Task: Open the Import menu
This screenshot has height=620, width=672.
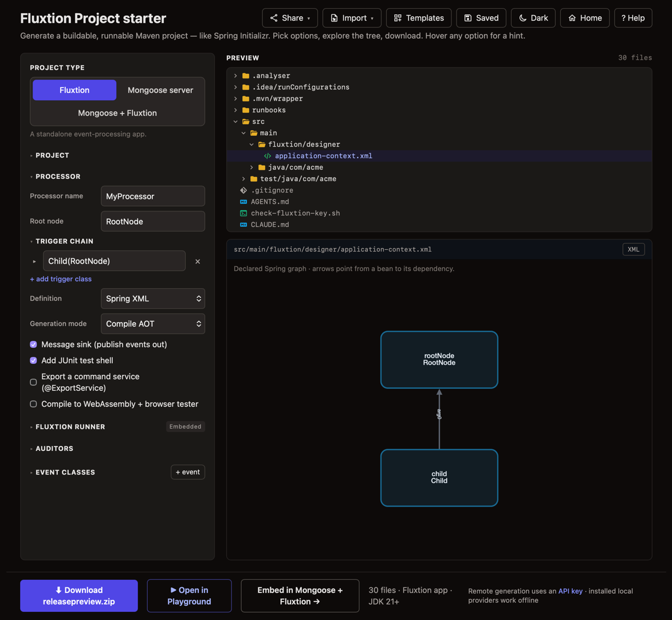Action: pyautogui.click(x=352, y=18)
